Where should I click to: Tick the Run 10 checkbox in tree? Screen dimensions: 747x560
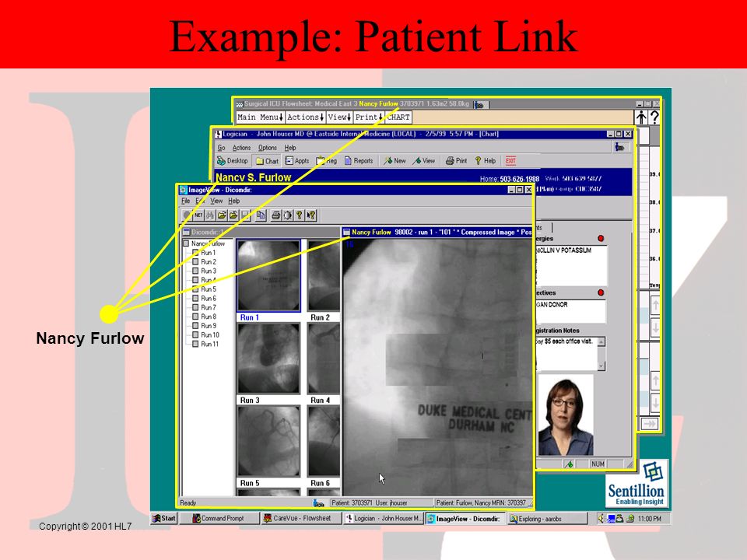click(x=195, y=334)
